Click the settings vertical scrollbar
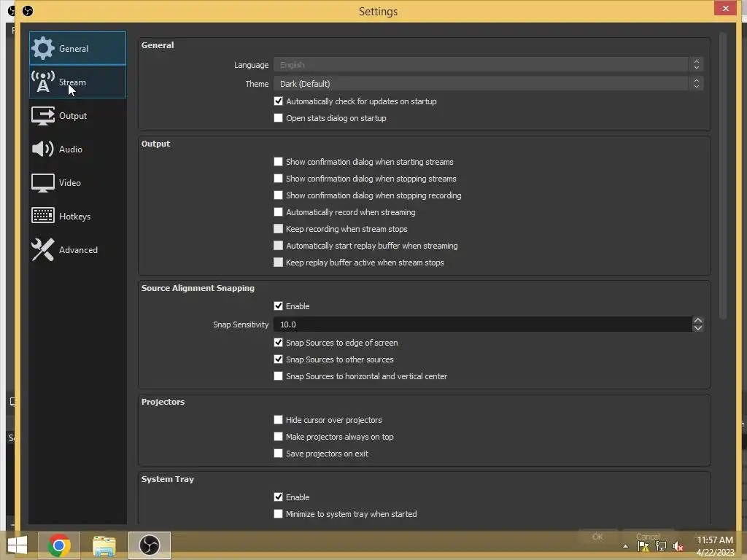Screen dimensions: 747x560 click(723, 176)
